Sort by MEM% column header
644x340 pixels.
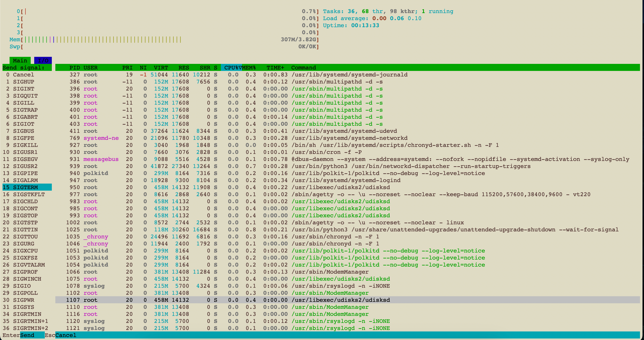[x=249, y=68]
